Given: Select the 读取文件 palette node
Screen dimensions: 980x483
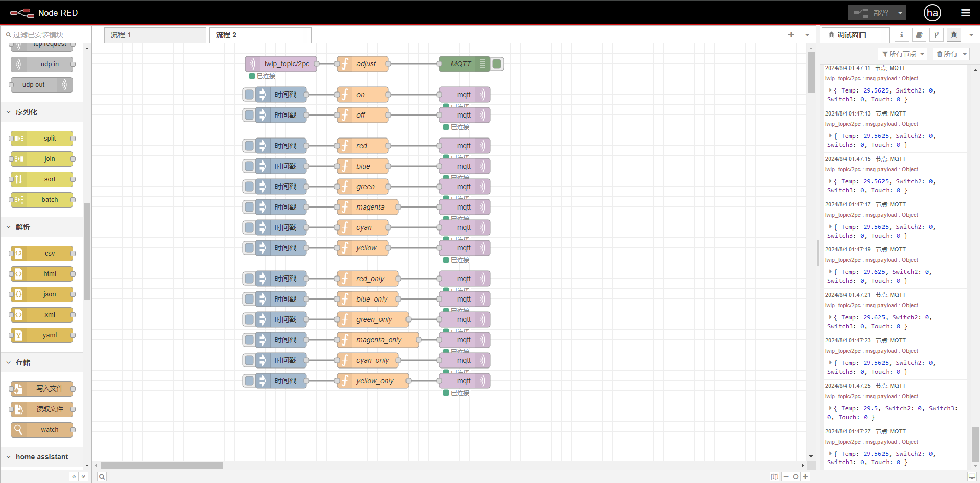Looking at the screenshot, I should click(x=42, y=409).
